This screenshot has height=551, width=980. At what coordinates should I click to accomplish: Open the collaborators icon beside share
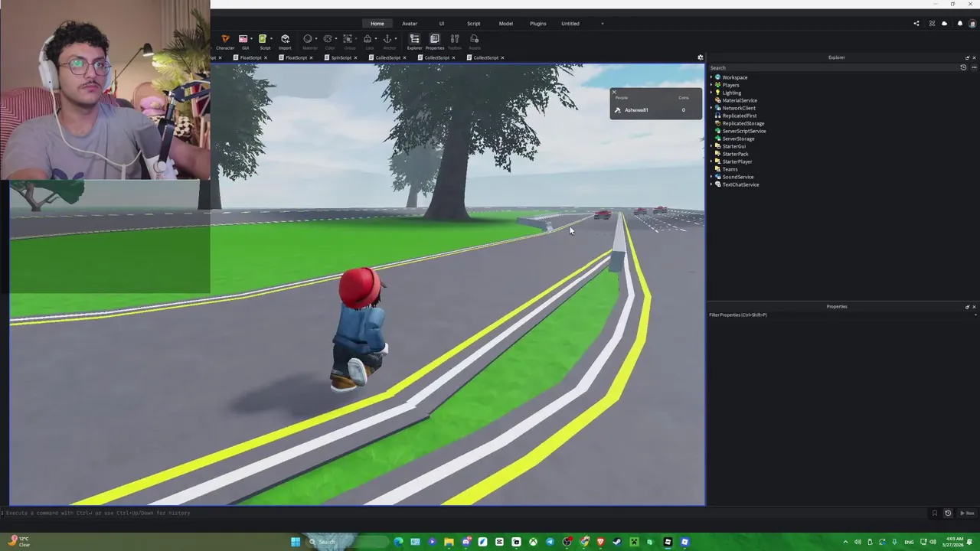(932, 24)
